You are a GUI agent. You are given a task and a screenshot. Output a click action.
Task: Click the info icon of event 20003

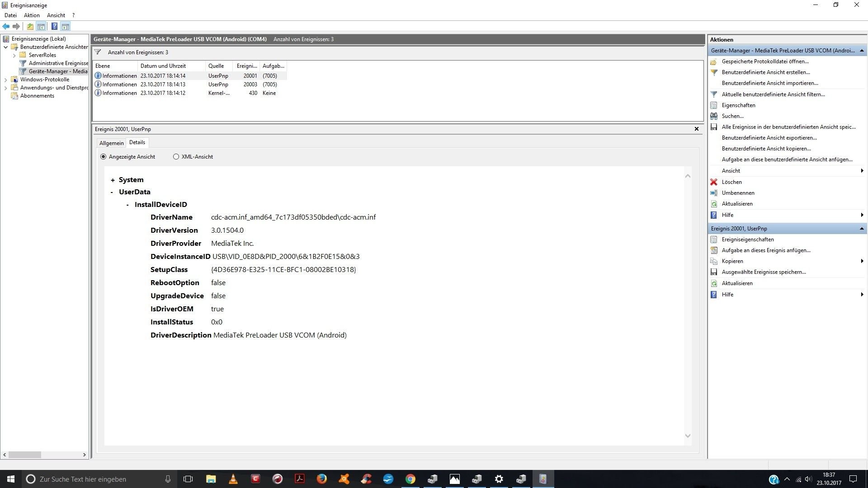pyautogui.click(x=98, y=84)
